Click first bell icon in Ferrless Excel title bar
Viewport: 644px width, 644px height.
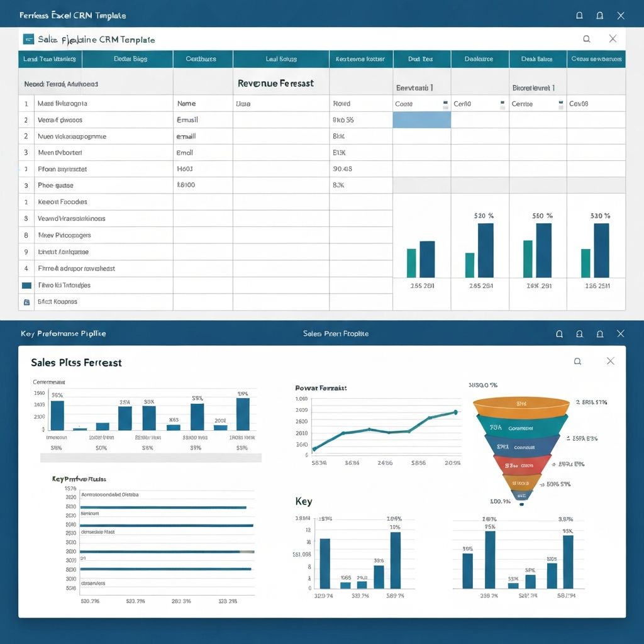point(579,16)
